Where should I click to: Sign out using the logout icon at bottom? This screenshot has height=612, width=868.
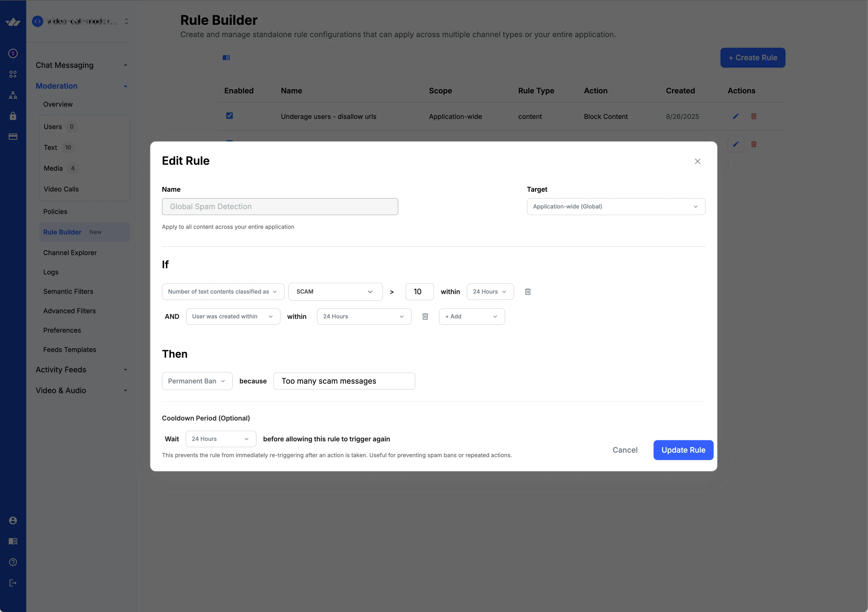click(13, 582)
